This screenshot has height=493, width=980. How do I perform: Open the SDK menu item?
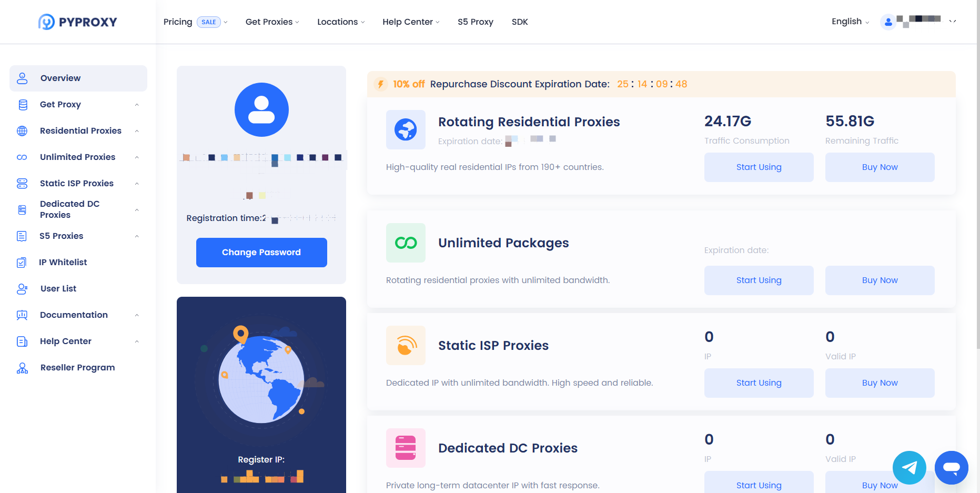point(520,22)
